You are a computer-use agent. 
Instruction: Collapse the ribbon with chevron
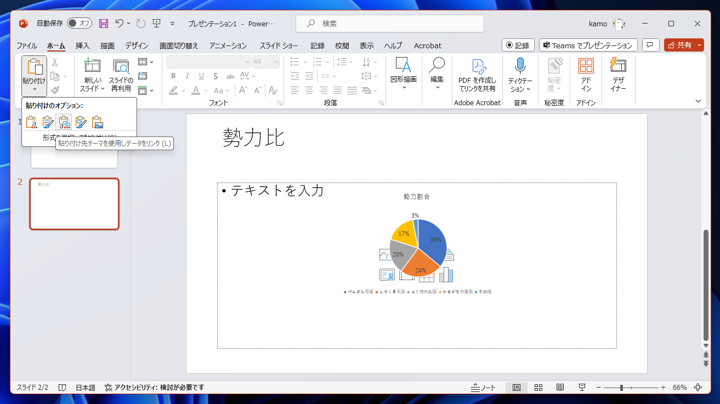(x=698, y=101)
